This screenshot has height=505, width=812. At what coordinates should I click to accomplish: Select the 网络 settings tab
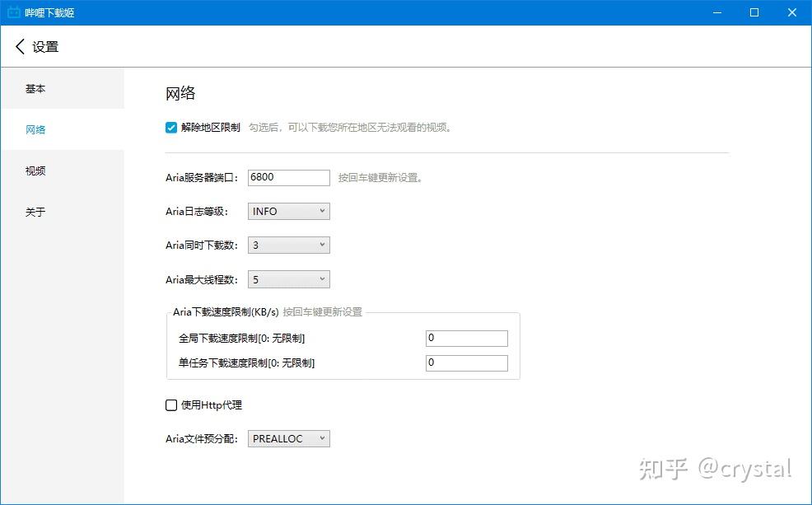tap(62, 129)
